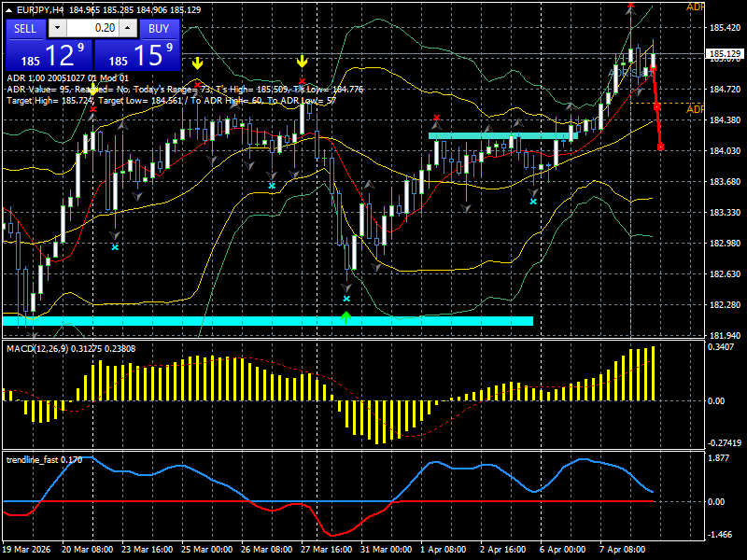Click trendline scale value 1.877
This screenshot has width=747, height=560.
(718, 458)
